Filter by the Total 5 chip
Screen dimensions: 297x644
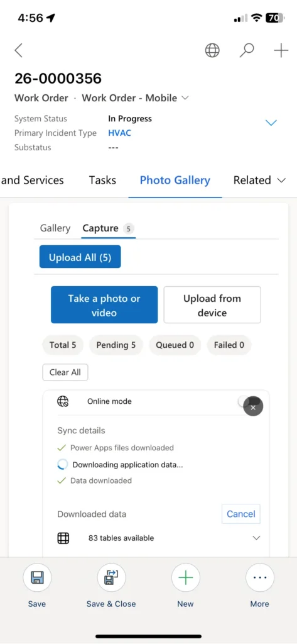point(63,345)
